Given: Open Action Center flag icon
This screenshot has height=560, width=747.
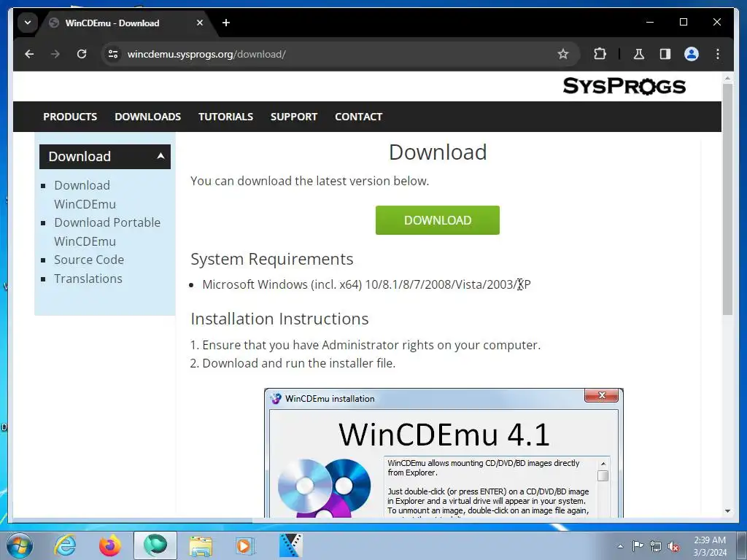Looking at the screenshot, I should coord(638,545).
